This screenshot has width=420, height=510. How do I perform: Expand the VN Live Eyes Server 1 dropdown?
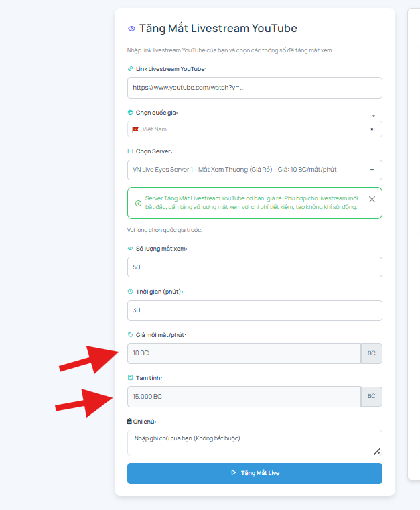pyautogui.click(x=255, y=170)
